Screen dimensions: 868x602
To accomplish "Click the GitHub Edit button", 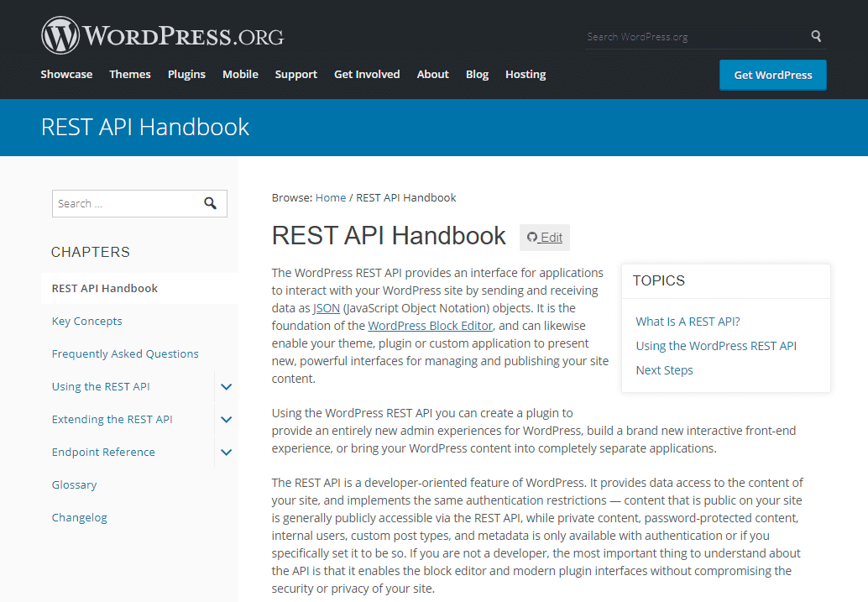I will (545, 238).
